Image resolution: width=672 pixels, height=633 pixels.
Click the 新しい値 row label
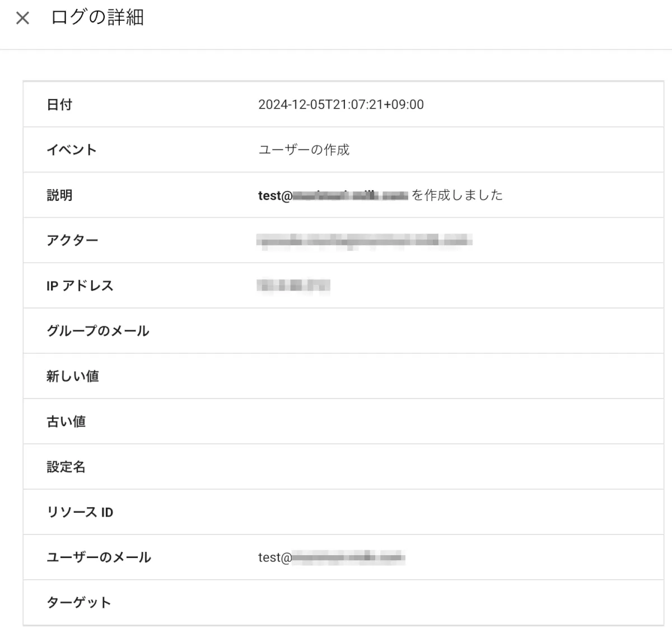tap(73, 377)
